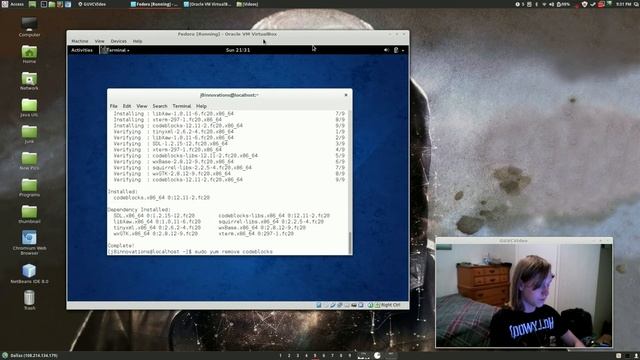Click VirtualBox hard disk activity status icon

tap(319, 305)
